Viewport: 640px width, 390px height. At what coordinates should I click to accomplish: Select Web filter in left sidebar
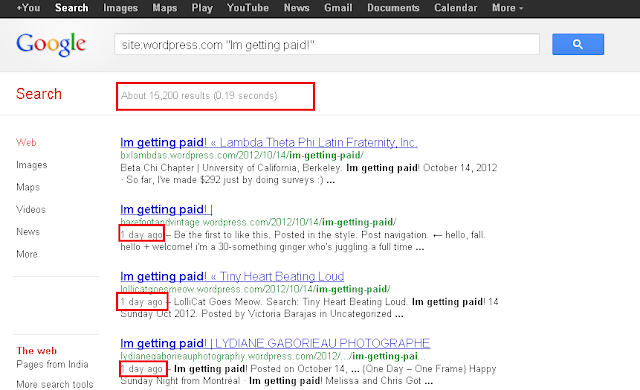point(26,142)
